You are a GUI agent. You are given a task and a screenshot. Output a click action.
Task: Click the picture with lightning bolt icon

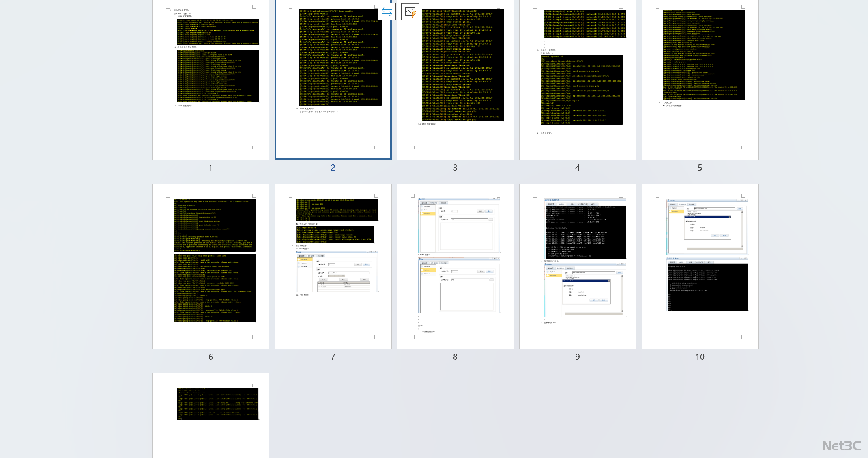tap(410, 12)
